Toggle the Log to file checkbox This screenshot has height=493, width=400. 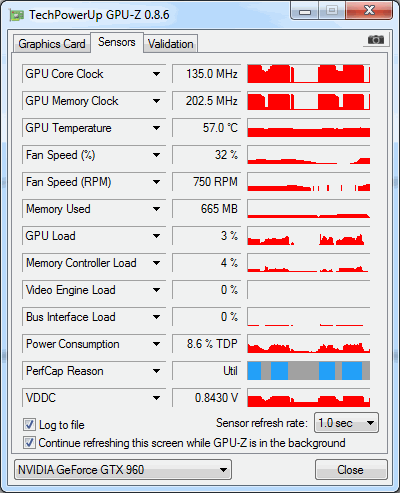tap(29, 425)
